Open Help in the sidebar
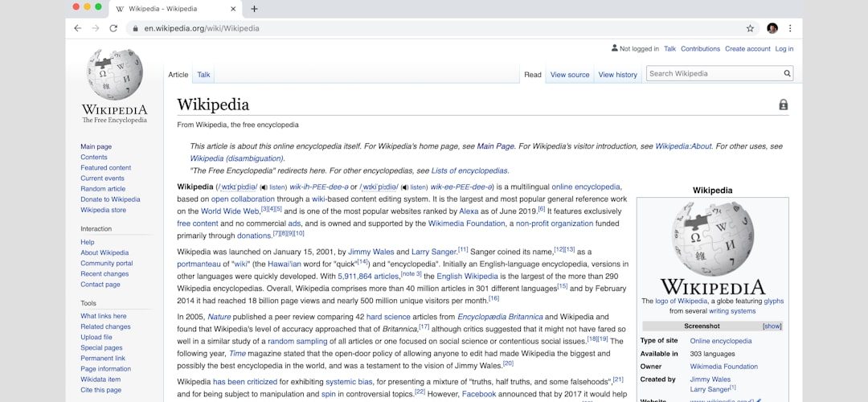Screen dimensions: 868x402 (88, 242)
